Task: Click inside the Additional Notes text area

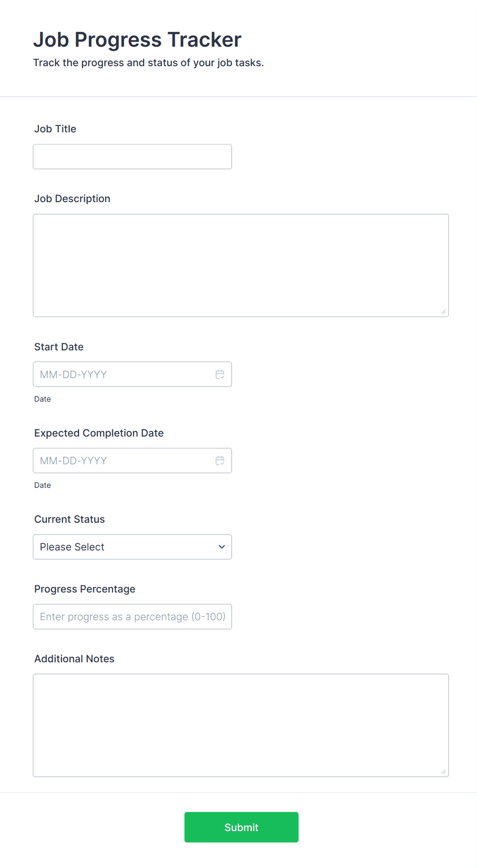Action: tap(241, 725)
